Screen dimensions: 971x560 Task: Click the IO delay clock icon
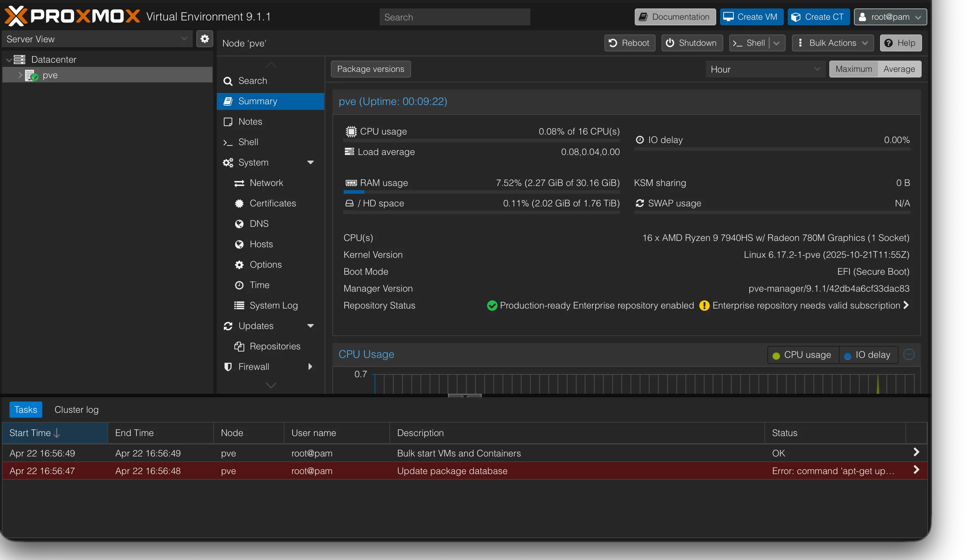coord(640,139)
